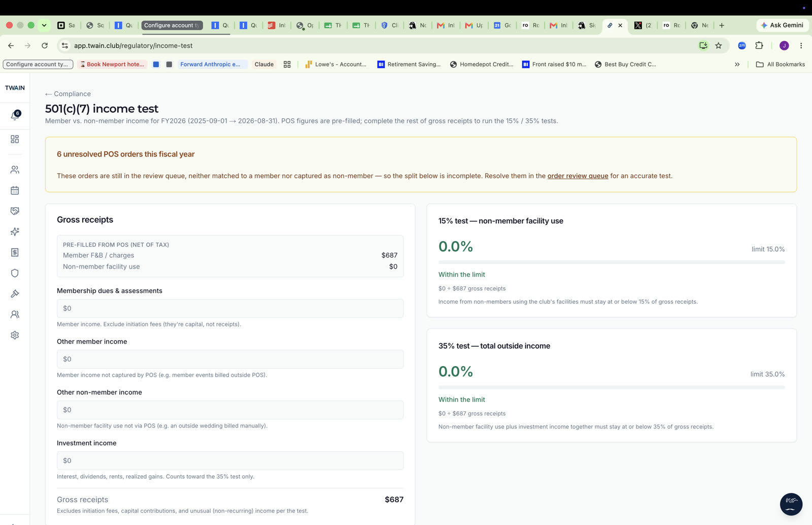Open 'Homedepot Credit...' bookmark

[x=482, y=64]
